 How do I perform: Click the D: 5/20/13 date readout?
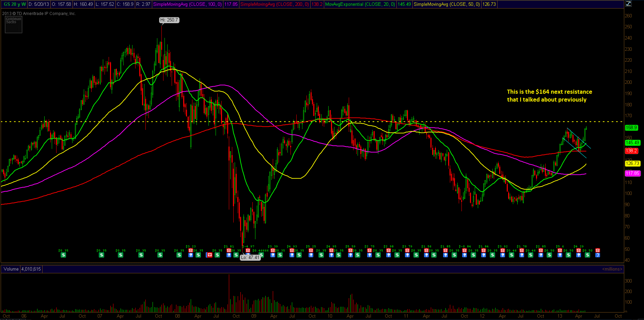39,4
